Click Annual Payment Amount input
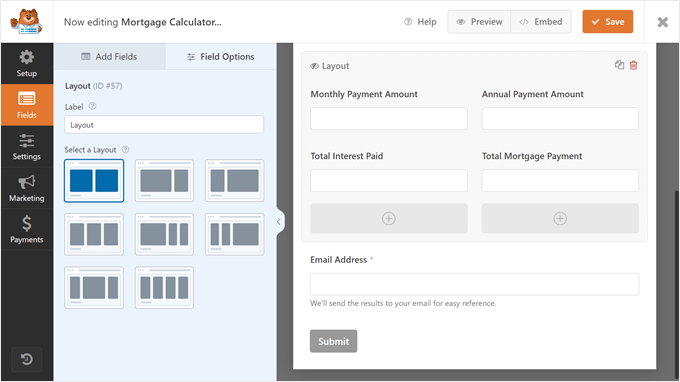 tap(560, 118)
